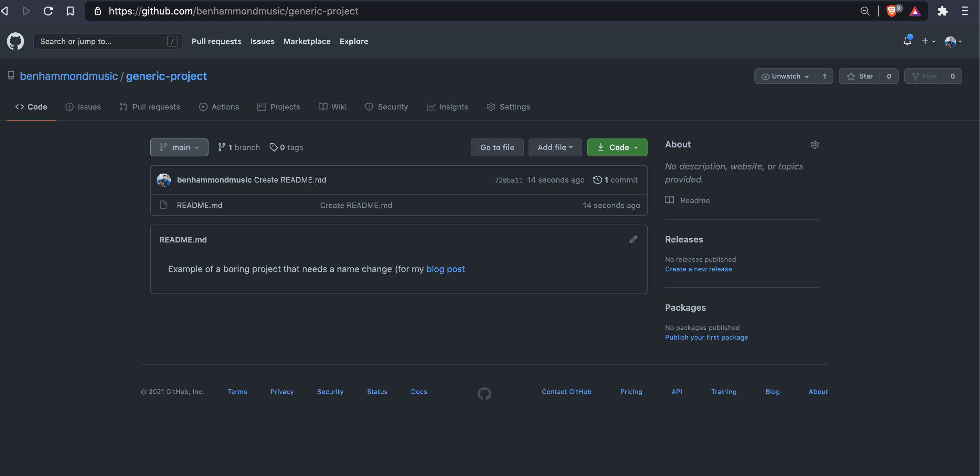The height and width of the screenshot is (476, 980).
Task: Click Create a new release
Action: tap(699, 269)
